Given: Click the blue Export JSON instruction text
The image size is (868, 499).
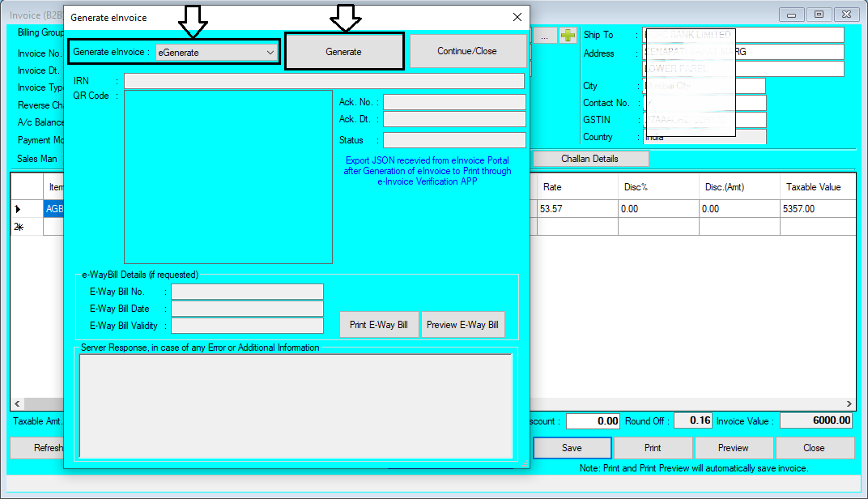Looking at the screenshot, I should pos(427,171).
